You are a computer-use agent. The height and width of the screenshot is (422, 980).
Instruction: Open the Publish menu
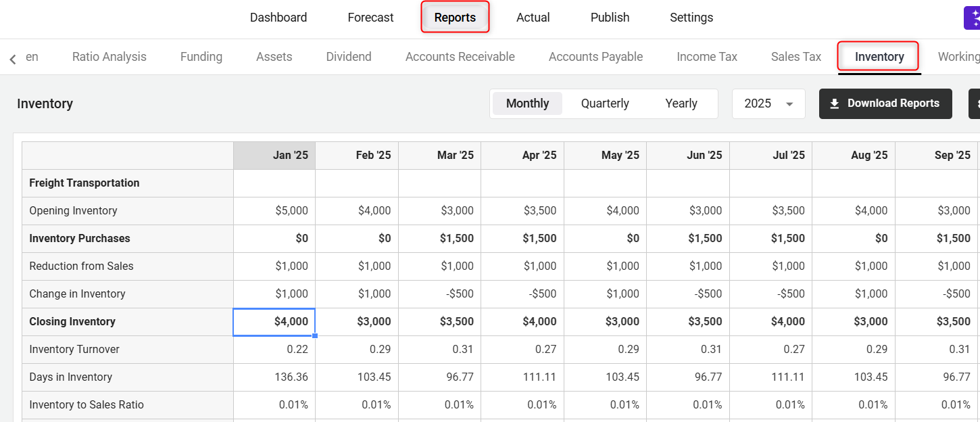pos(610,18)
